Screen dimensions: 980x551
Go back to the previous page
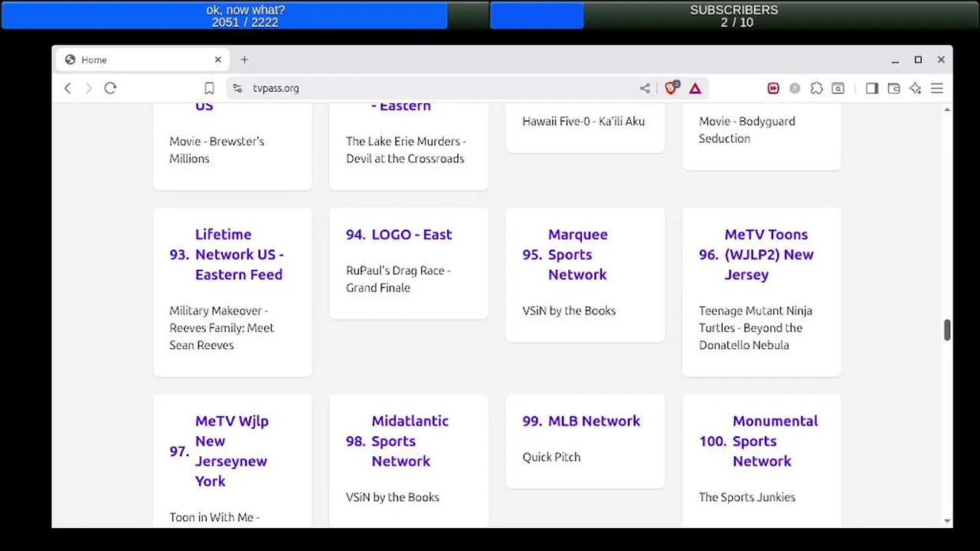coord(67,88)
